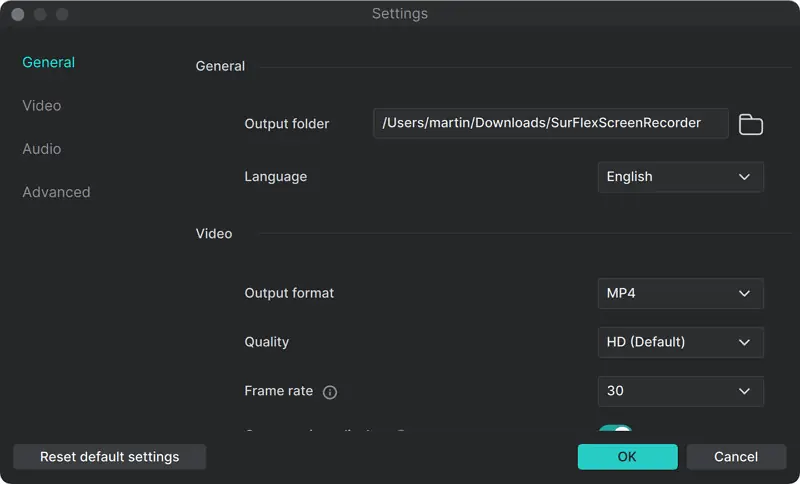The height and width of the screenshot is (484, 800).
Task: Click the Video section heading in the content pane
Action: pos(214,234)
